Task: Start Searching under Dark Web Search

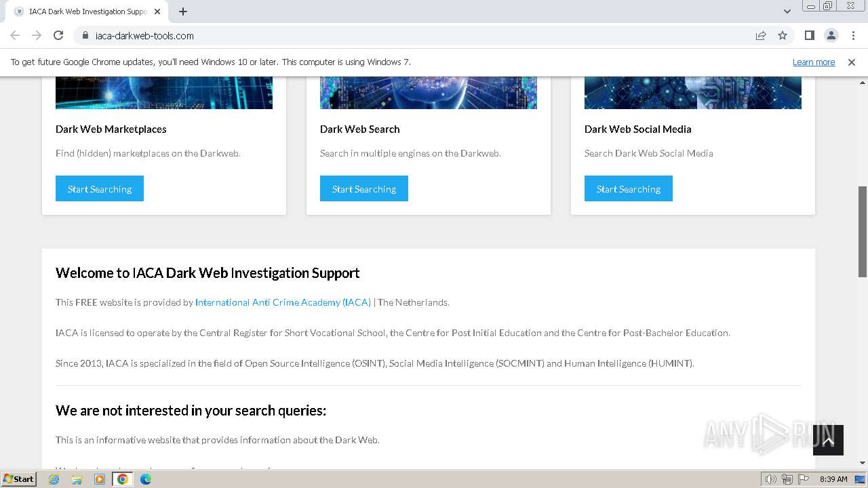Action: tap(364, 188)
